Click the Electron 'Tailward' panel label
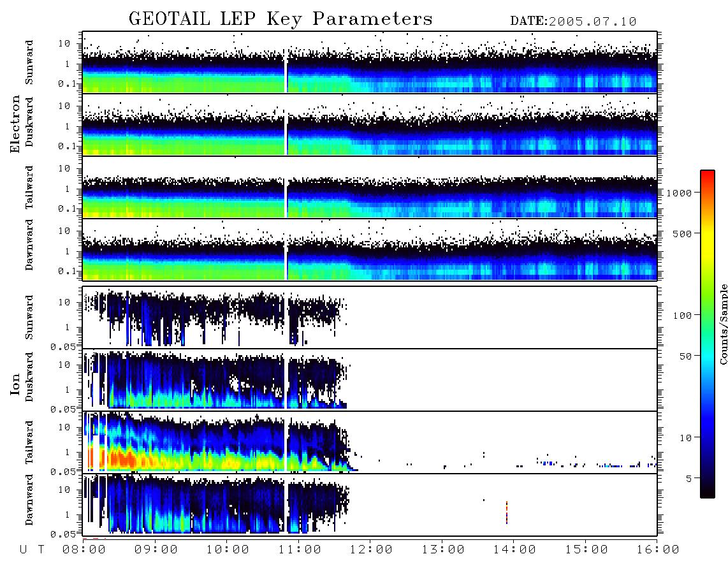 [29, 187]
